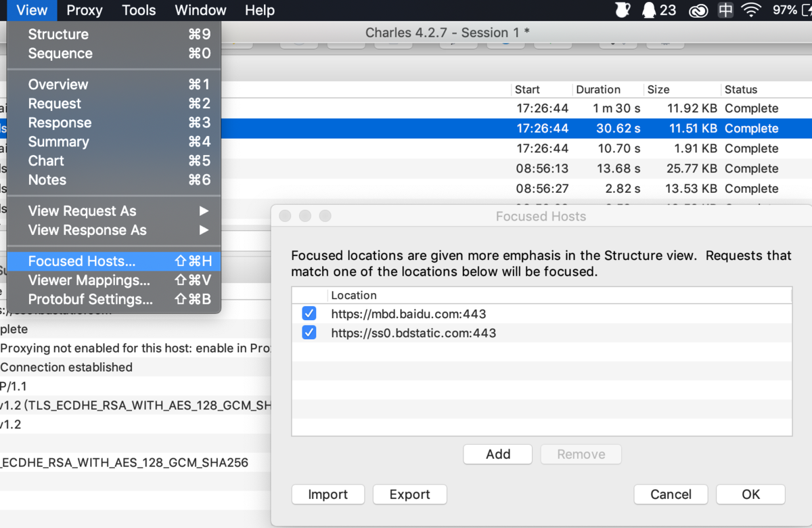Select the row sized 25.77 KB
The height and width of the screenshot is (528, 812).
pos(516,169)
